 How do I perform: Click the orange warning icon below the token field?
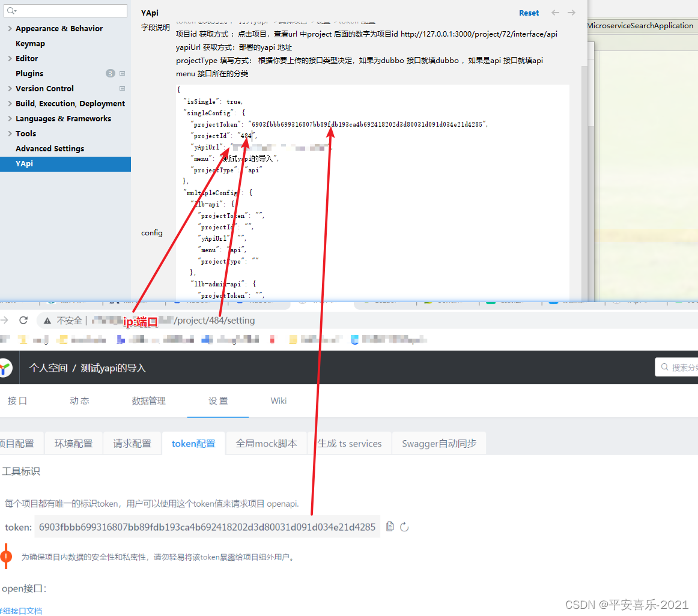pos(7,557)
